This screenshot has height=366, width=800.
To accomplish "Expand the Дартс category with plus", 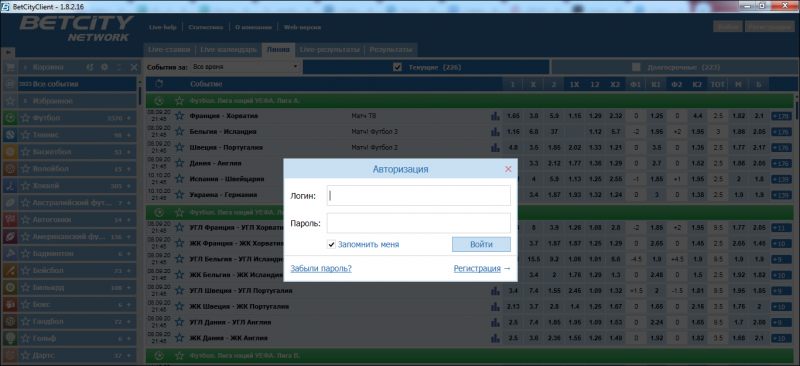I will pos(129,355).
